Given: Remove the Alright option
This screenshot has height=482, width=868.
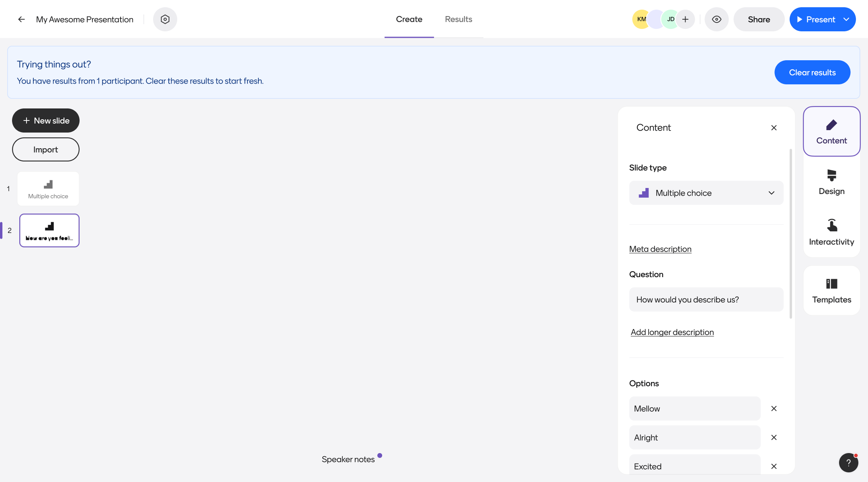Looking at the screenshot, I should [x=774, y=437].
